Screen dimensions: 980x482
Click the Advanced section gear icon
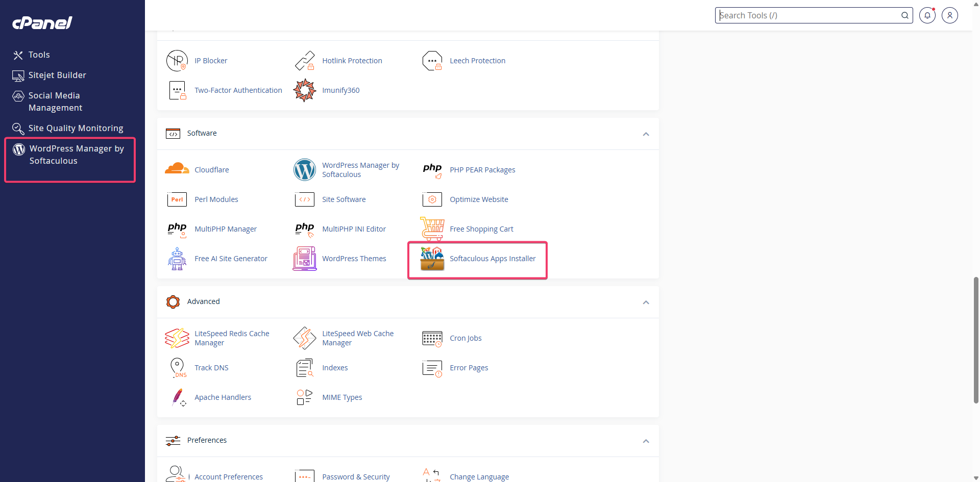173,302
